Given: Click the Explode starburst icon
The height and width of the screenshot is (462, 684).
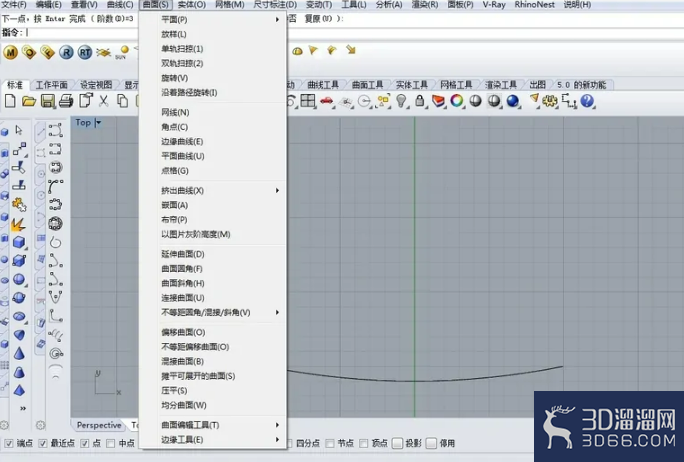Looking at the screenshot, I should [x=18, y=224].
